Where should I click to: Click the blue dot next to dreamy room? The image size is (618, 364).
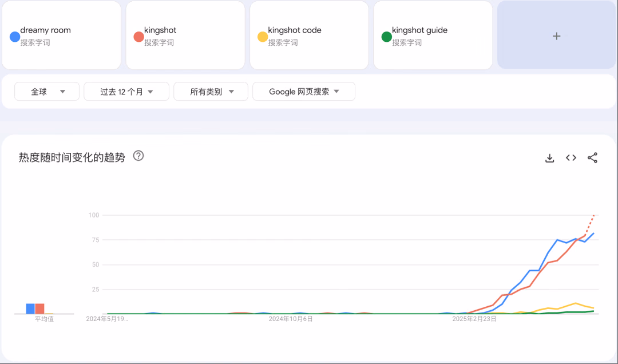14,37
